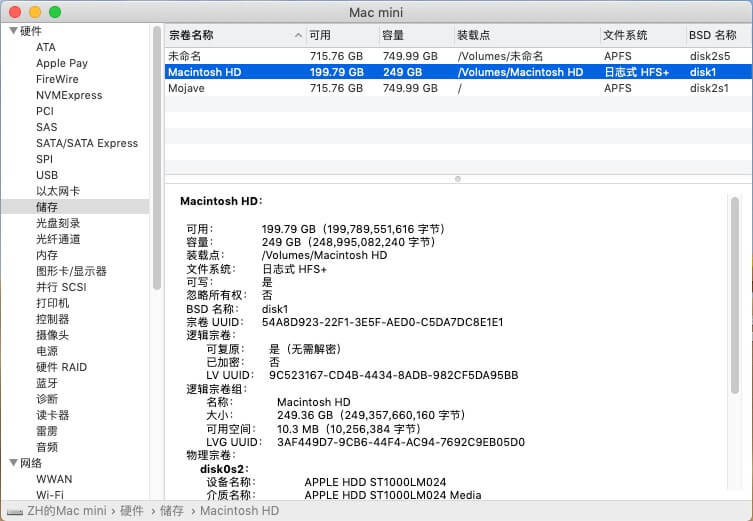Choose NVMExpress in the hardware list

click(x=69, y=95)
